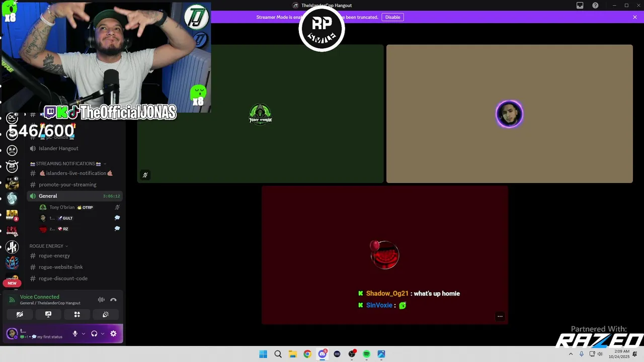Screen dimensions: 644x362
Task: Collapse the ROGUE ENERGY category
Action: click(48, 246)
